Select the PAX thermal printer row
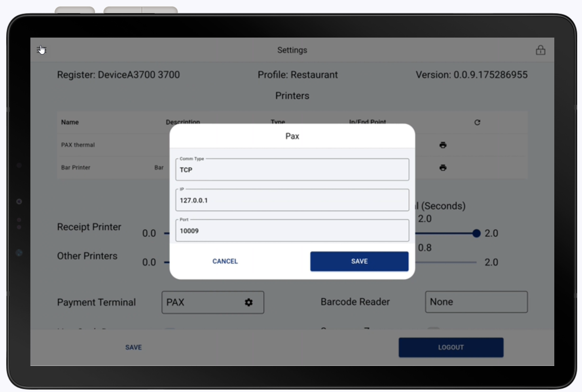The image size is (582, 392). 78,145
